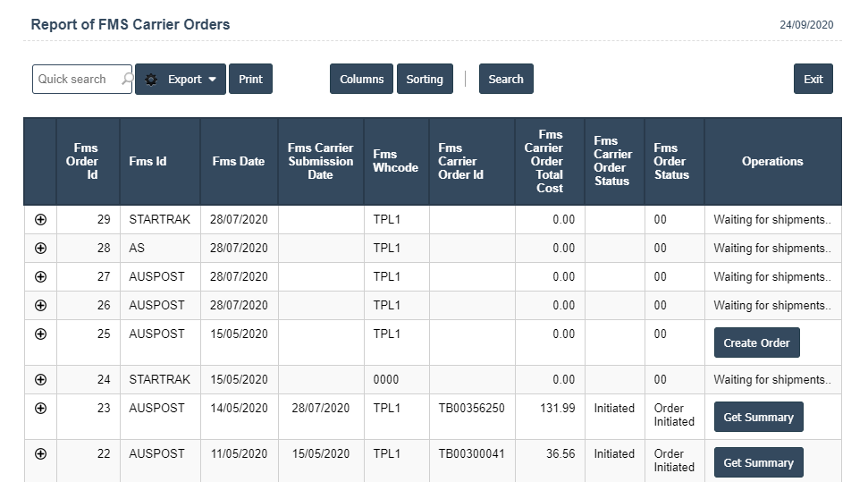The width and height of the screenshot is (868, 482).
Task: Expand row details for order 23
Action: pos(40,409)
